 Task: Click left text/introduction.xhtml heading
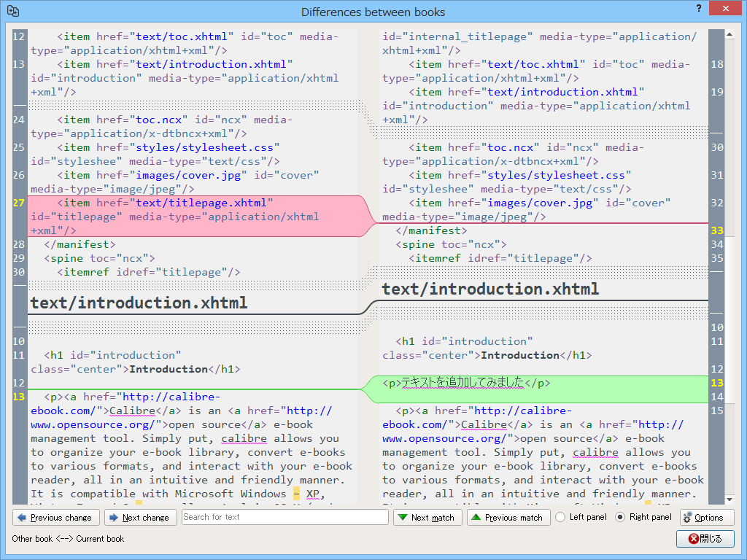tap(139, 303)
